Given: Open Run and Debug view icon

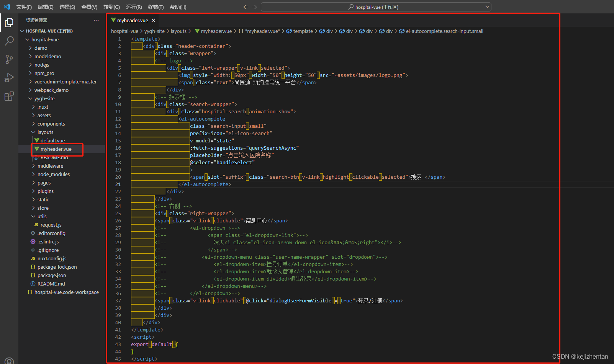Looking at the screenshot, I should (x=9, y=78).
